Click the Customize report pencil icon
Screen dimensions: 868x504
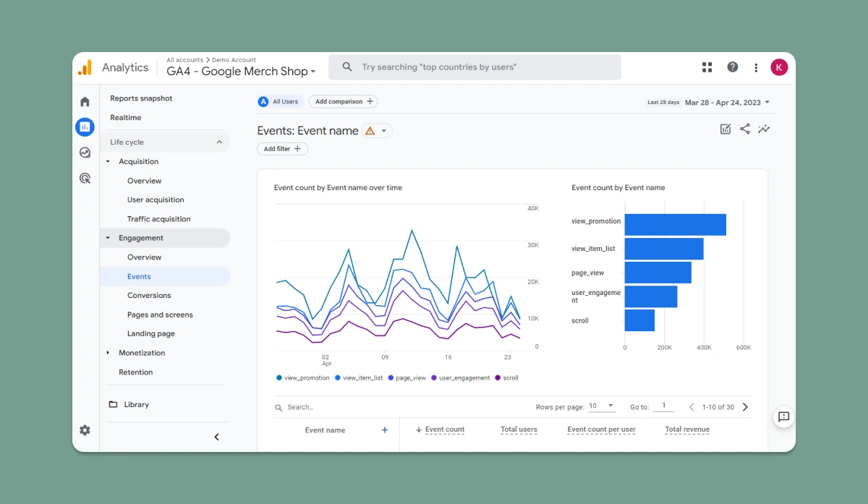[726, 129]
